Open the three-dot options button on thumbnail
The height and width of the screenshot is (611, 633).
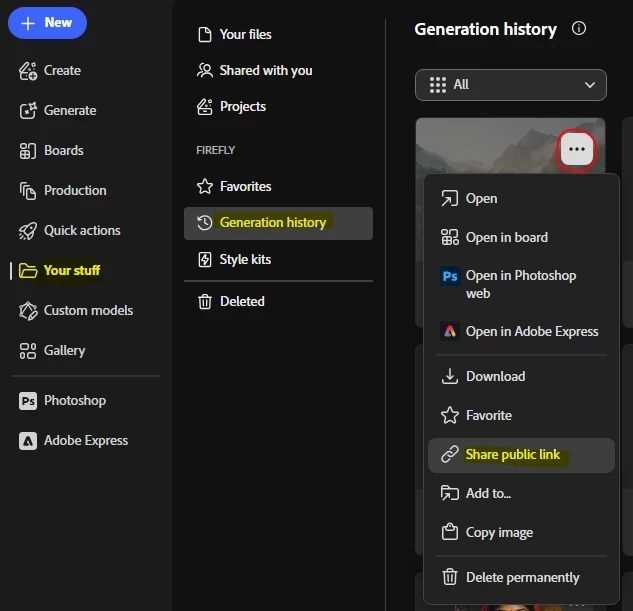(x=576, y=149)
